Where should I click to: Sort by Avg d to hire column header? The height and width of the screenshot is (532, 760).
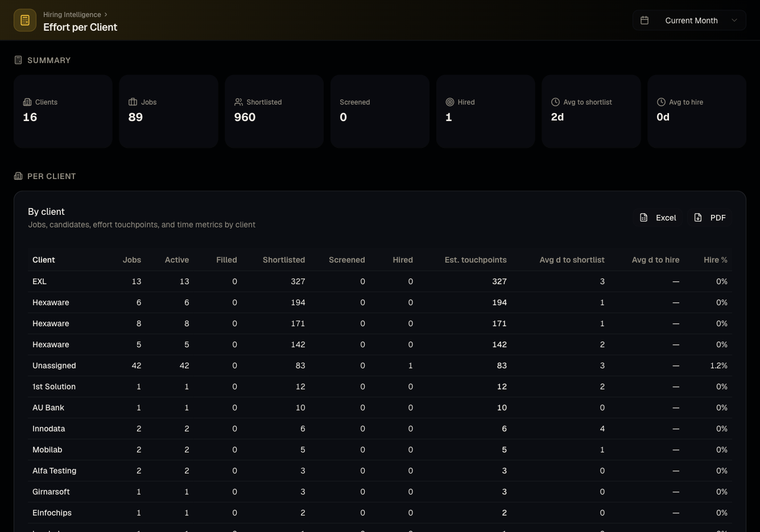[x=655, y=260]
